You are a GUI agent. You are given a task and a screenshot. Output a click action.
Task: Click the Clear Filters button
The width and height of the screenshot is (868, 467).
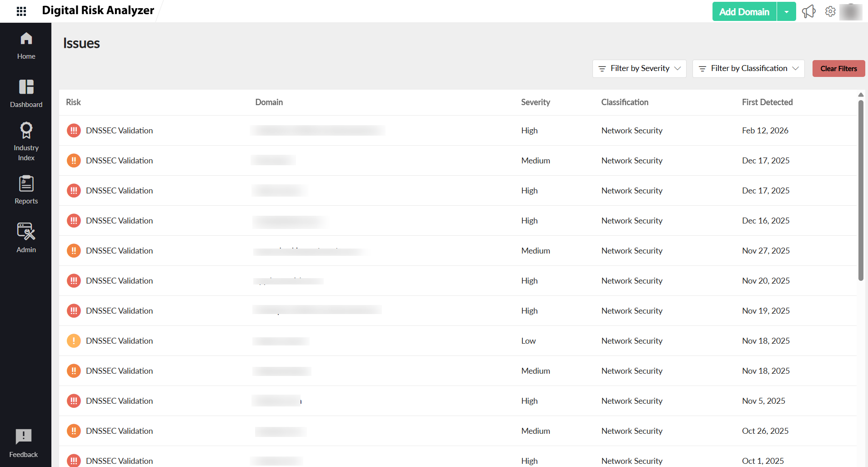coord(838,69)
